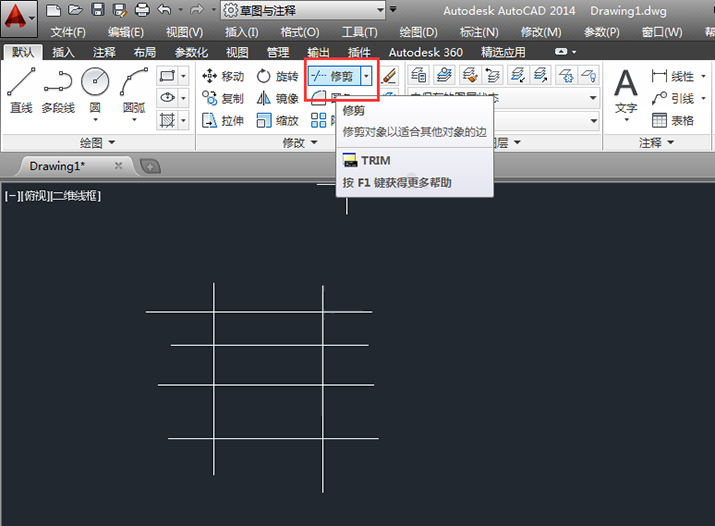This screenshot has height=526, width=715.
Task: Click the Text (文字) annotation tool
Action: pos(626,94)
